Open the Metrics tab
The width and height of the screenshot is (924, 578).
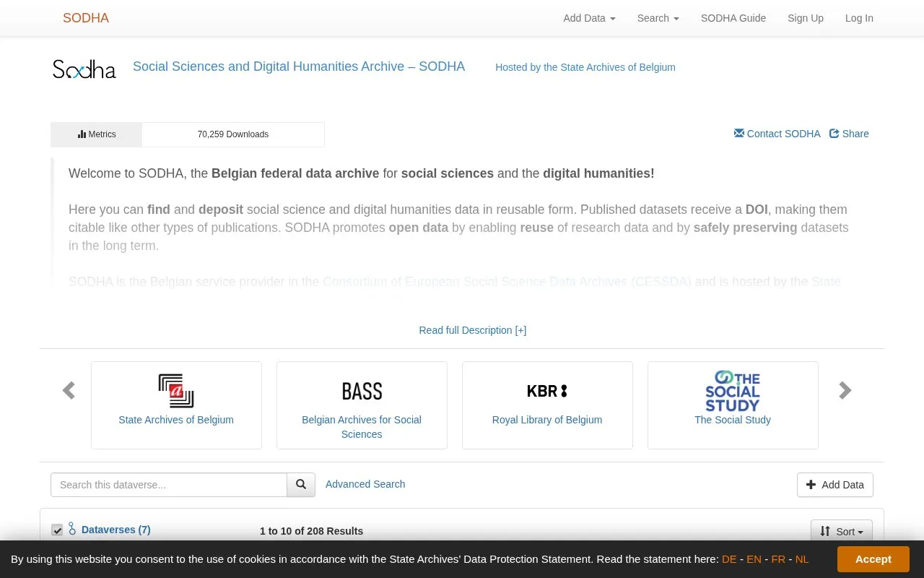coord(97,134)
